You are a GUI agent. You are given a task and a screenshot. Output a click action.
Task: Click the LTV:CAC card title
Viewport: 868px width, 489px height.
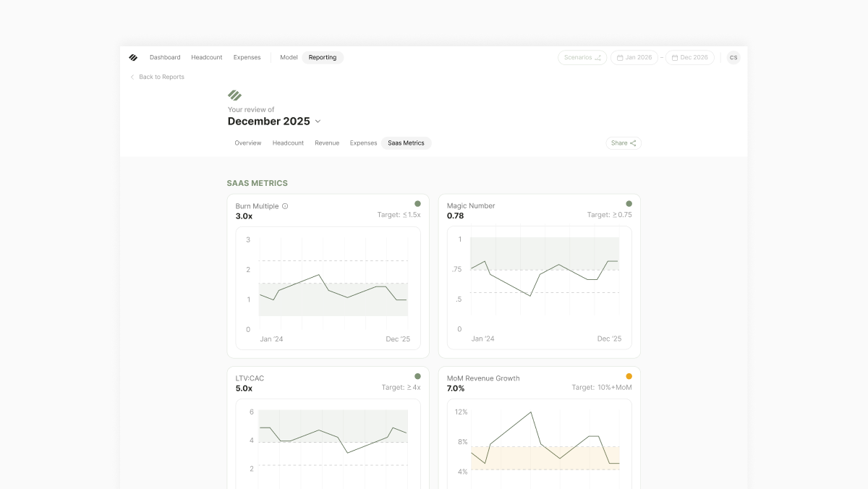click(x=250, y=378)
